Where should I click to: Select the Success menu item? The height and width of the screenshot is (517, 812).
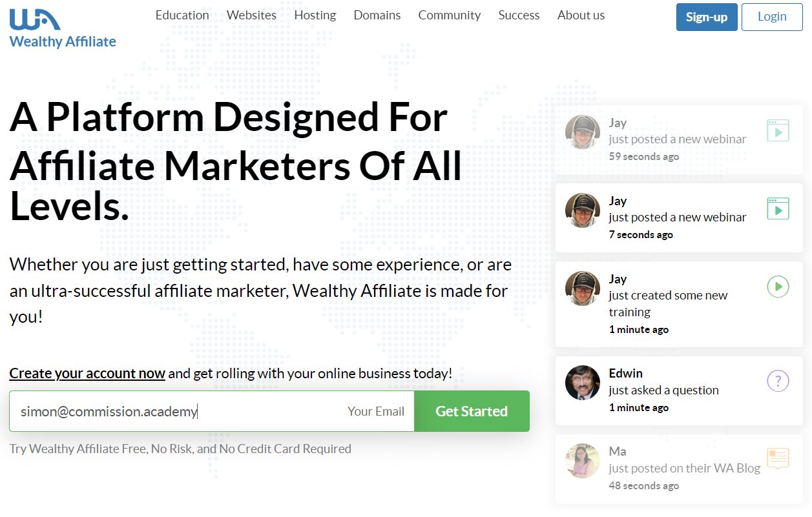coord(519,15)
